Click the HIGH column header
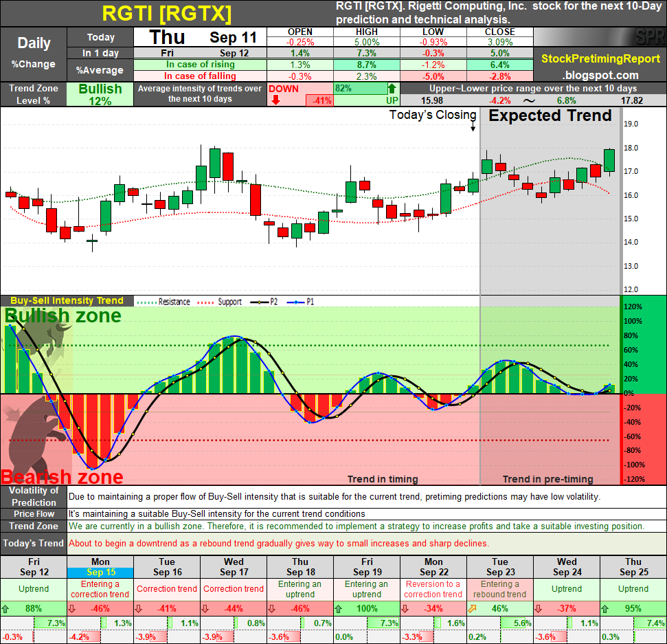This screenshot has height=644, width=667. [367, 32]
